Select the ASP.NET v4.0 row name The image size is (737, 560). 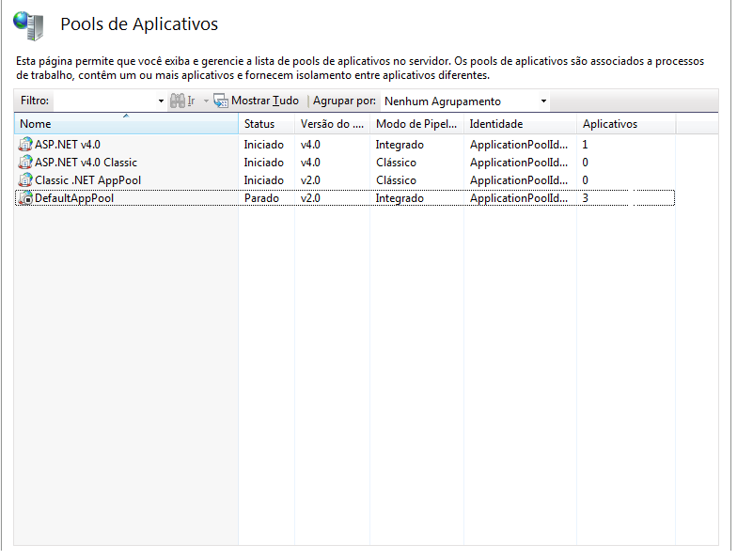click(68, 145)
